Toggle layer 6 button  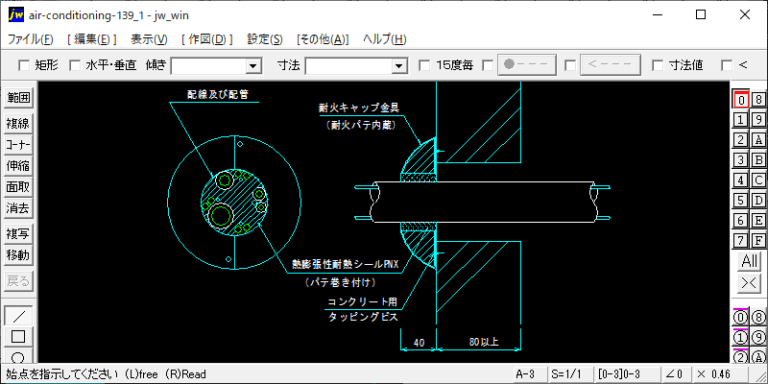pos(741,220)
